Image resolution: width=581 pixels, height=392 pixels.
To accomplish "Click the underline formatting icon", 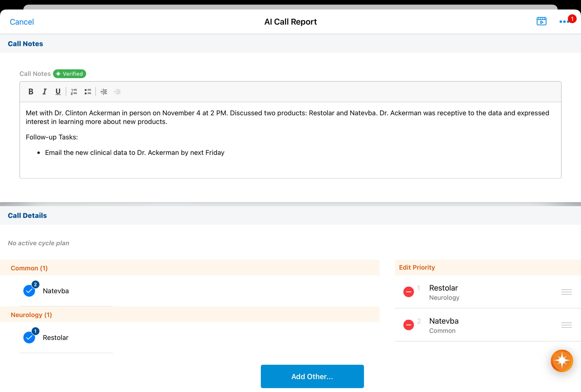I will 58,92.
